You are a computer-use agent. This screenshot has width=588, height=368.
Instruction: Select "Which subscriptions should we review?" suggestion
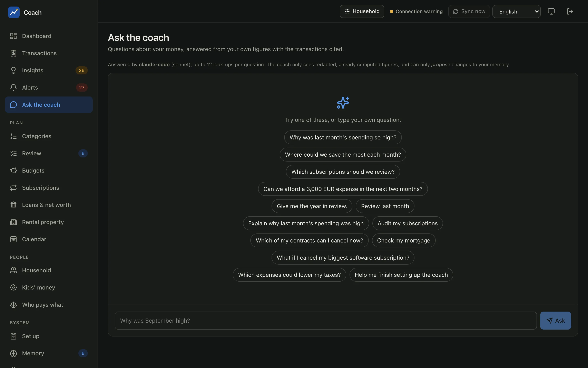coord(343,172)
